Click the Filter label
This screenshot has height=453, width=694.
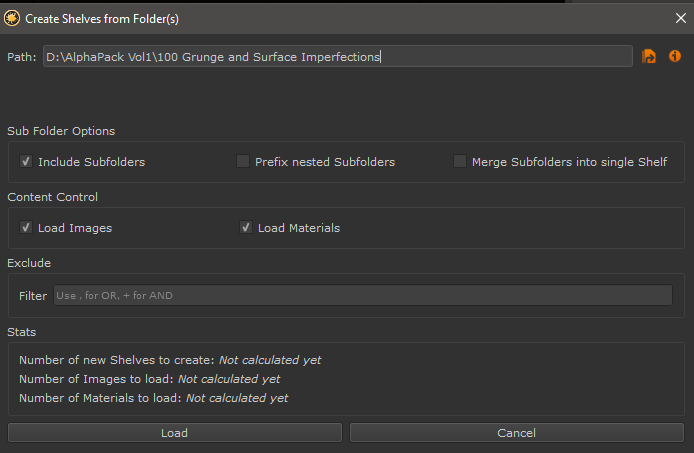click(33, 296)
